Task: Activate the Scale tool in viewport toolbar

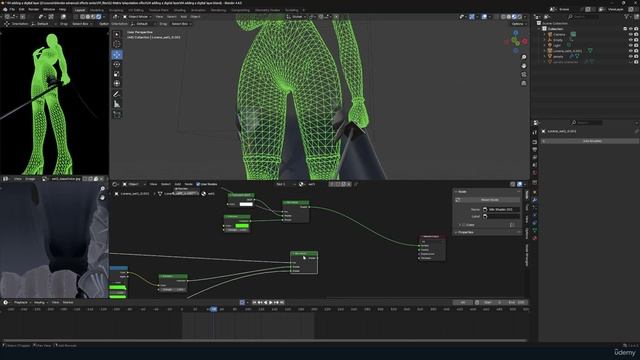Action: 117,74
